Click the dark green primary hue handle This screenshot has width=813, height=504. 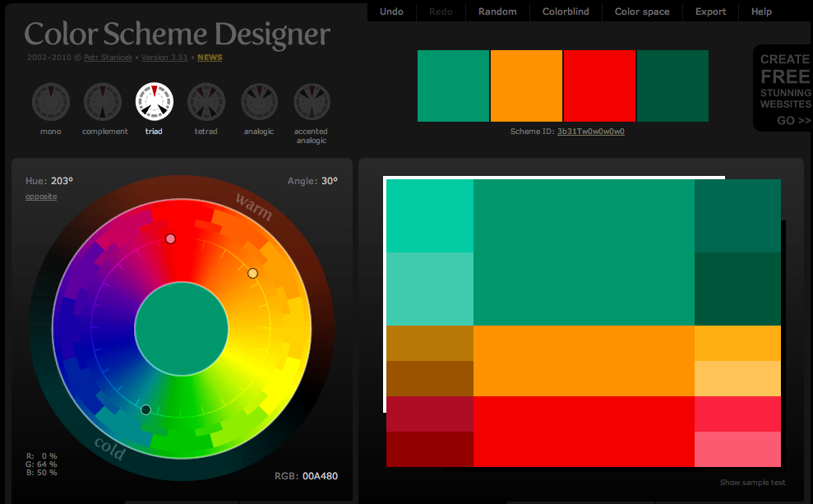tap(146, 409)
